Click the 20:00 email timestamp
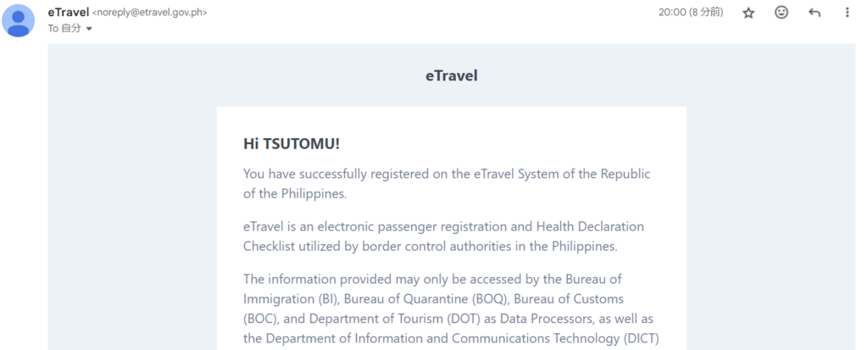The image size is (868, 350). coord(691,13)
